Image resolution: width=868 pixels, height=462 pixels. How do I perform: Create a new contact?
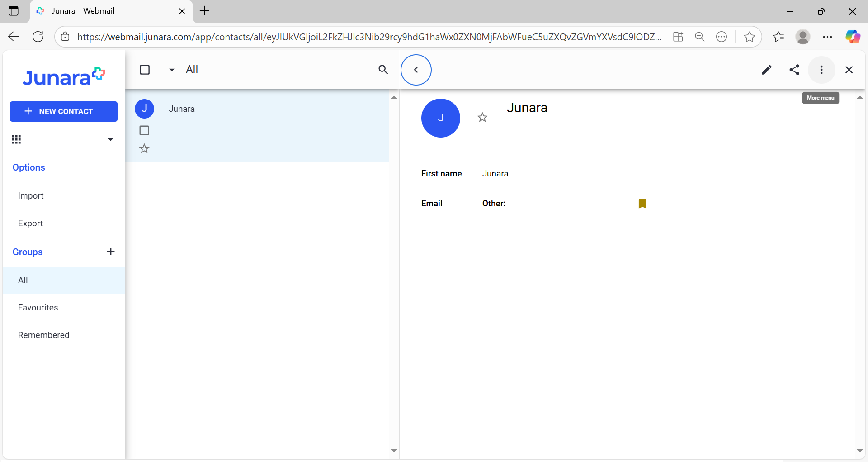tap(64, 111)
